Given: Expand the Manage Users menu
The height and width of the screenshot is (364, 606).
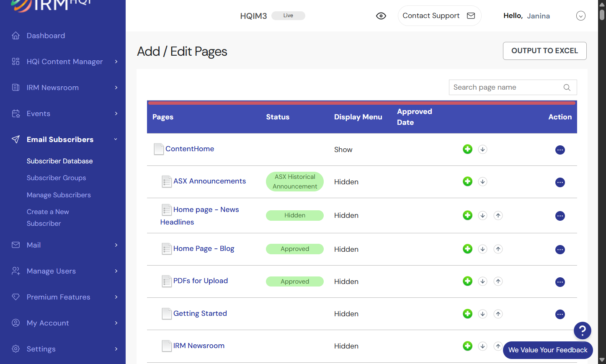Looking at the screenshot, I should [116, 271].
